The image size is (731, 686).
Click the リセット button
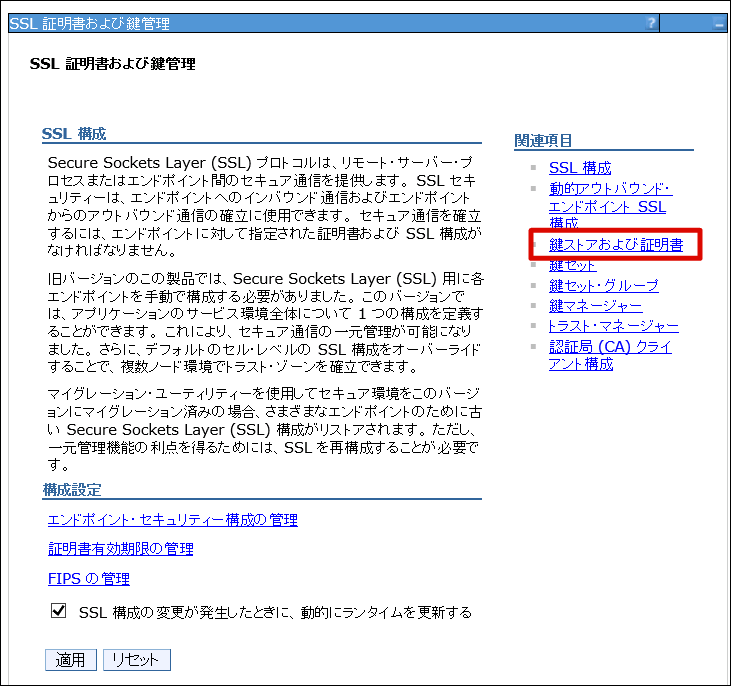tap(137, 660)
